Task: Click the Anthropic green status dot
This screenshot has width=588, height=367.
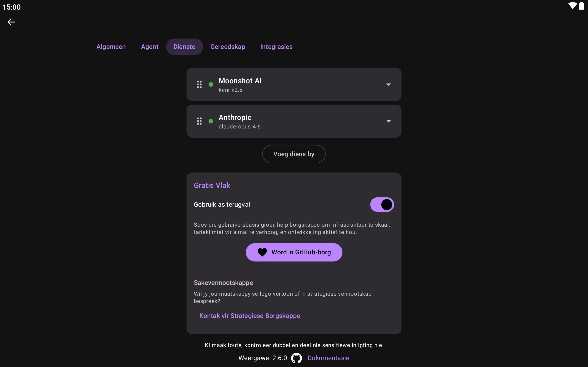Action: click(211, 121)
